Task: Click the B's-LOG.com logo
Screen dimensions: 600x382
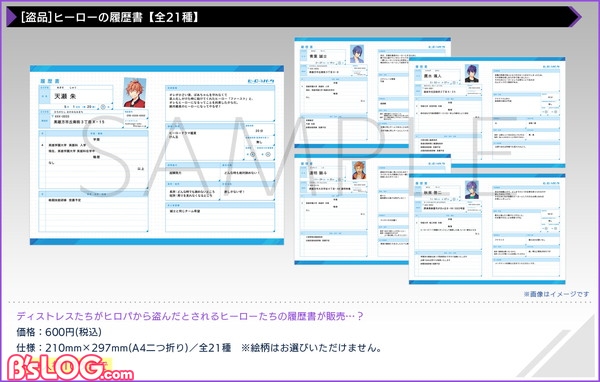Action: (70, 367)
